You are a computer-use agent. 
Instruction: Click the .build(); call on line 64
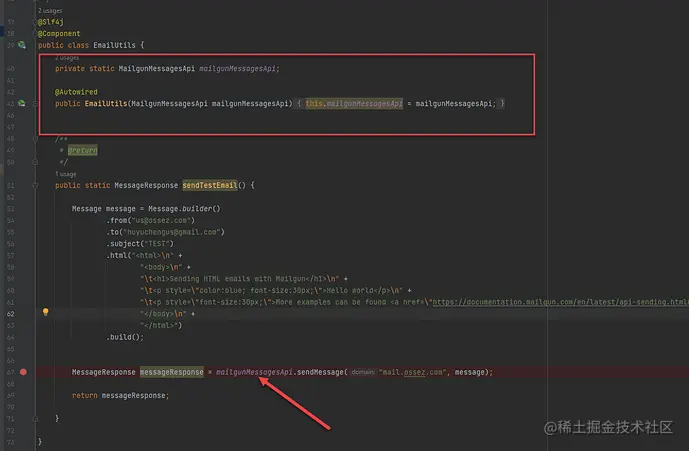pyautogui.click(x=125, y=337)
